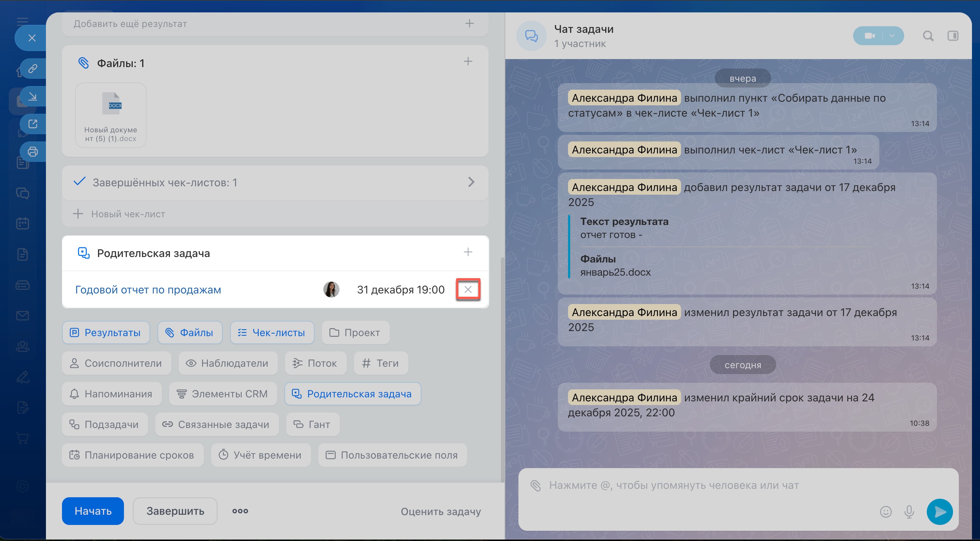Click the attach file paperclip in chat
Image resolution: width=980 pixels, height=541 pixels.
coord(536,486)
